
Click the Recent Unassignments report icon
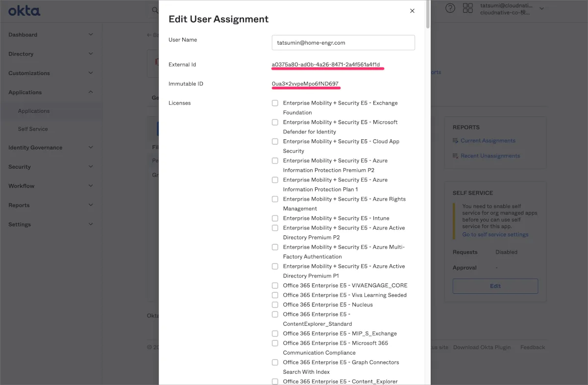point(455,156)
